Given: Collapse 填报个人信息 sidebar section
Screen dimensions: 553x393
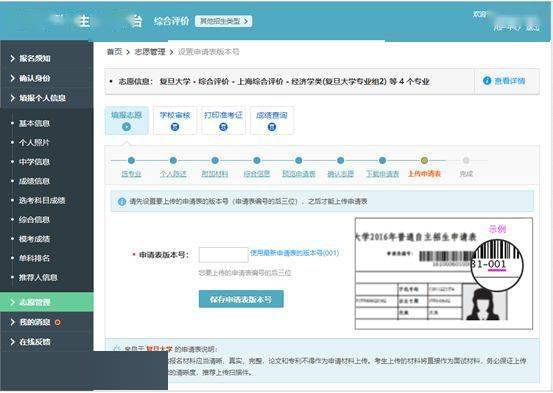Looking at the screenshot, I should (47, 98).
